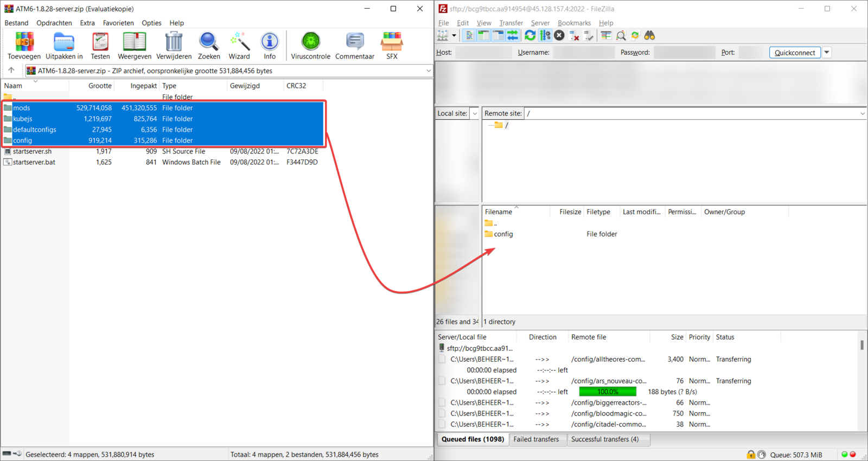Viewport: 868px width, 461px height.
Task: Click the Uitpakken in extract icon
Action: click(64, 46)
